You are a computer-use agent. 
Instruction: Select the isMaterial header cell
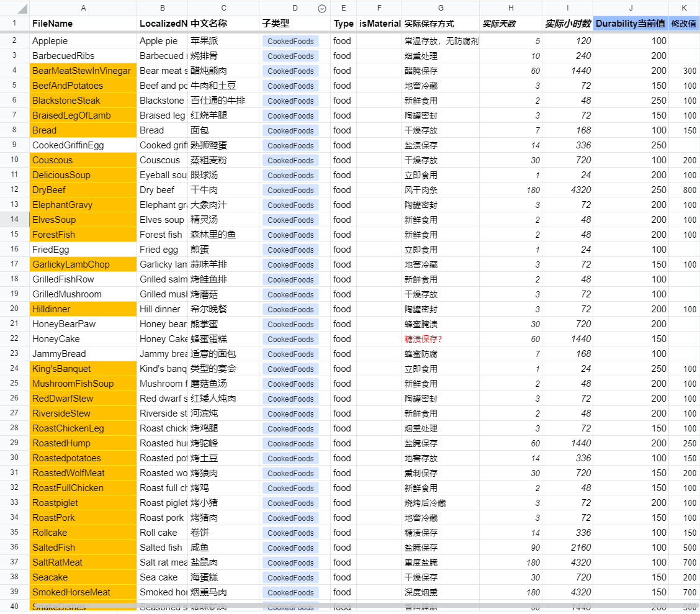pos(379,24)
